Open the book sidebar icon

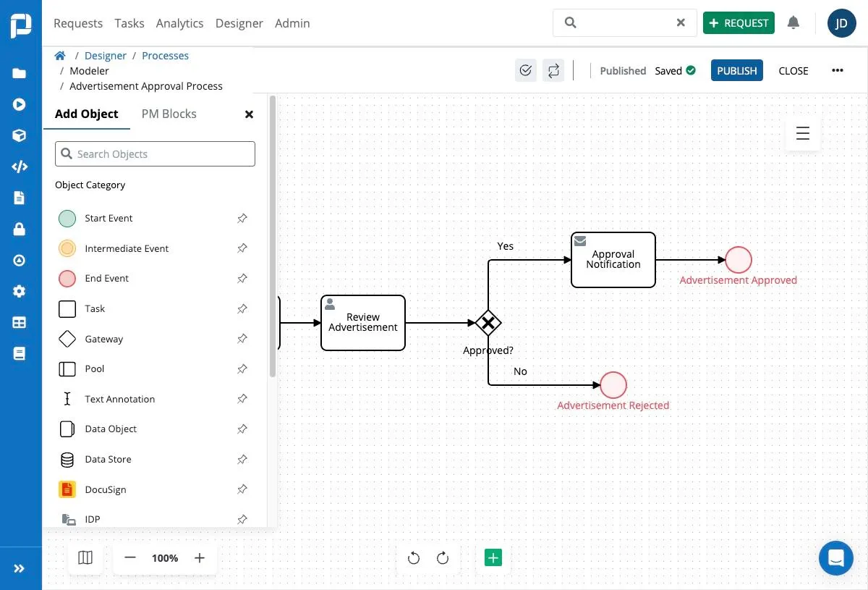[x=20, y=354]
